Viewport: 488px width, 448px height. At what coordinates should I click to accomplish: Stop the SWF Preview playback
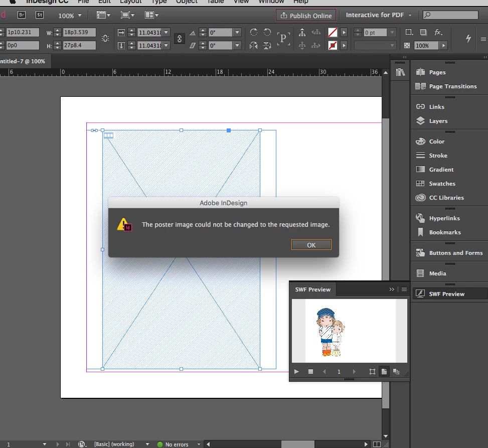point(310,371)
